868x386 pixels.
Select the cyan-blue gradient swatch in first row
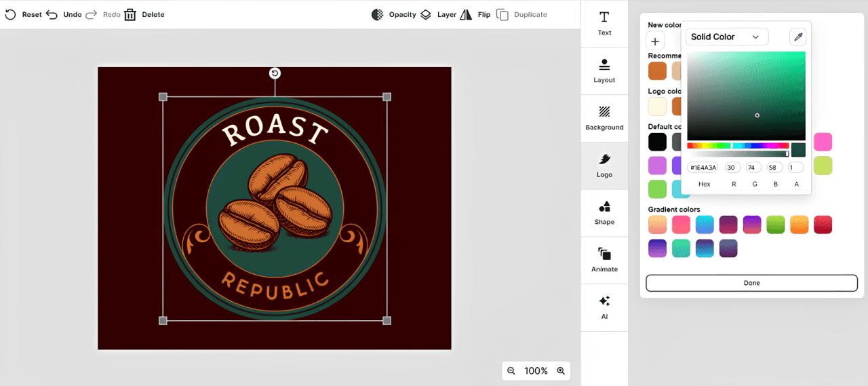[x=705, y=225]
